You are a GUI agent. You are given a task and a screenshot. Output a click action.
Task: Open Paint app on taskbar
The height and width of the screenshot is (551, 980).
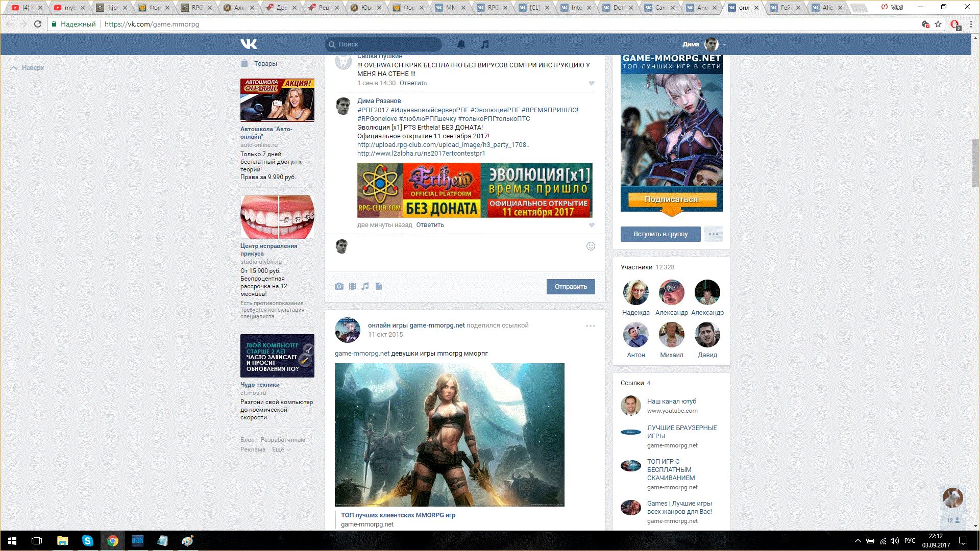(x=187, y=541)
